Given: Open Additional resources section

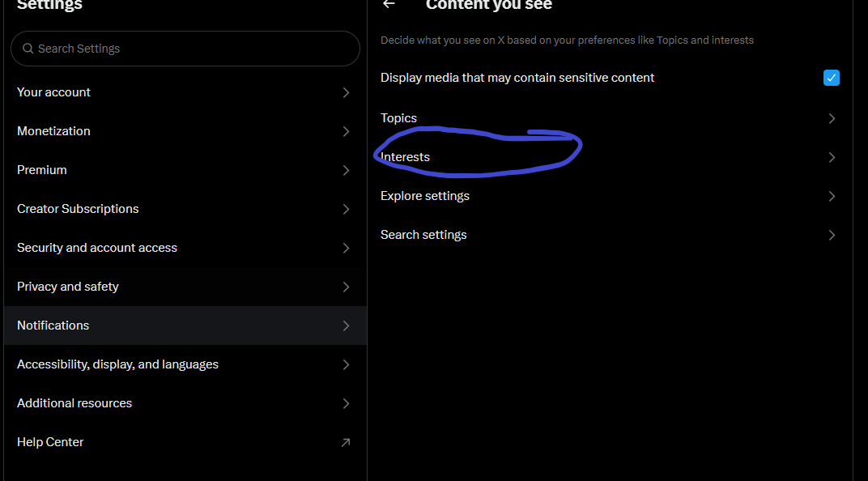Looking at the screenshot, I should (185, 403).
